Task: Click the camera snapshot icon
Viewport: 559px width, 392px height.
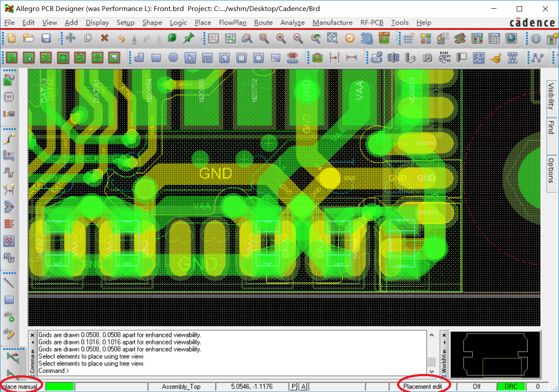Action: coord(427,58)
